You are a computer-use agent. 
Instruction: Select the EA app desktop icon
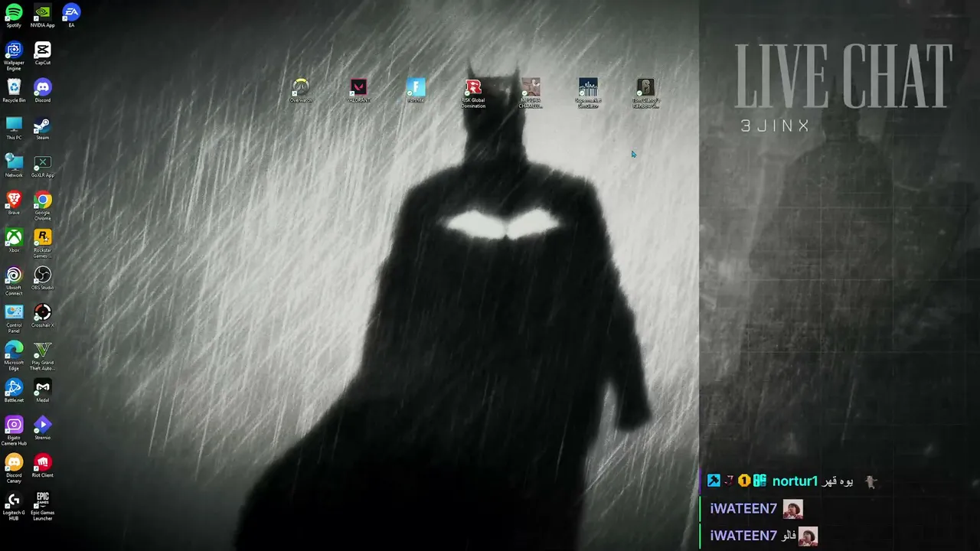[71, 15]
